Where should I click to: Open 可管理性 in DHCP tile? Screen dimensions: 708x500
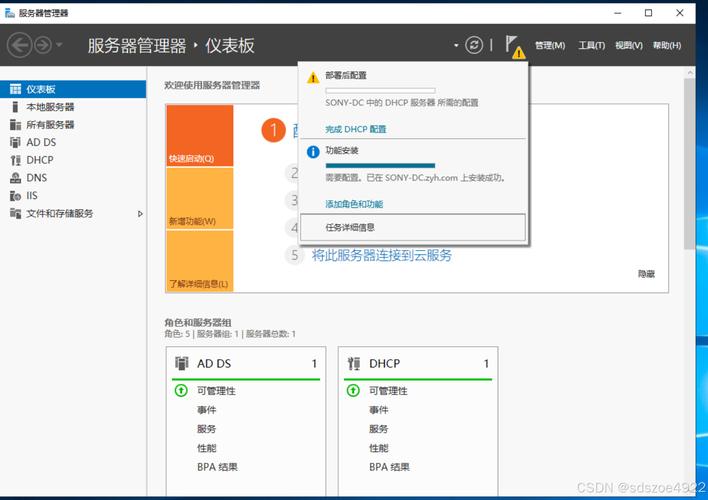coord(388,391)
